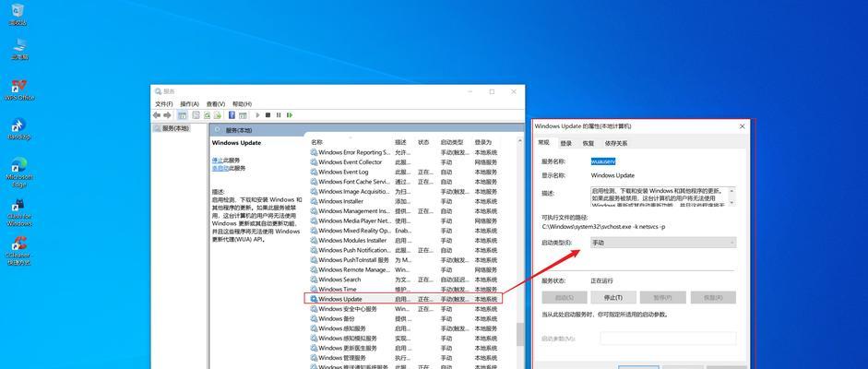Restart service with the green restart icon
This screenshot has width=868, height=369.
click(290, 115)
